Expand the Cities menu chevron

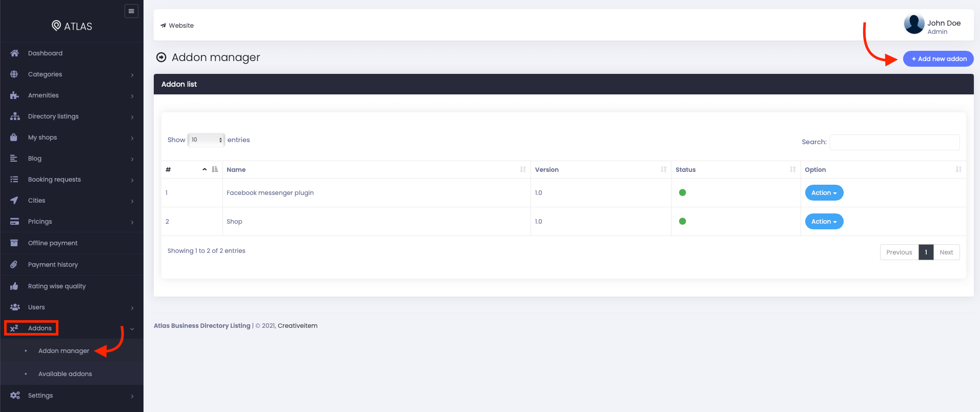coord(132,201)
